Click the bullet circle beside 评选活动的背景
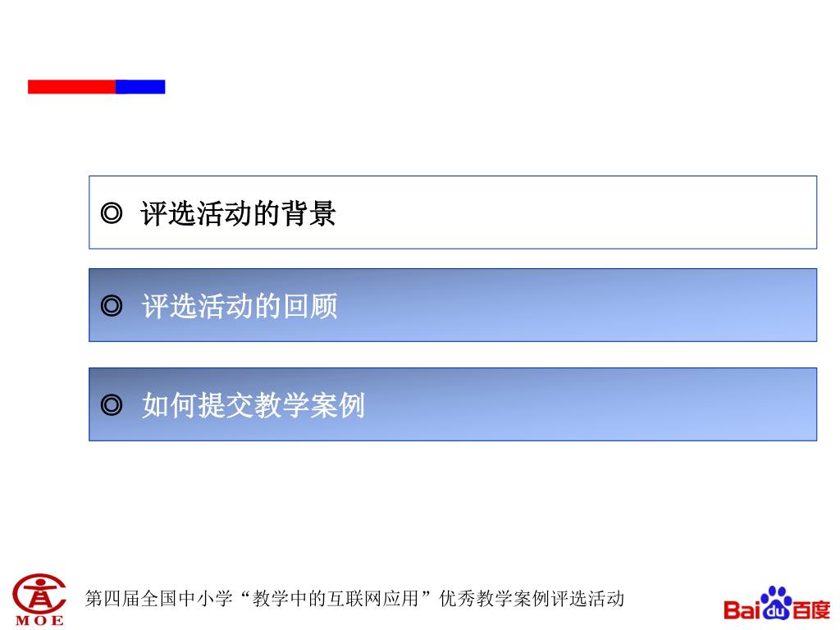The height and width of the screenshot is (630, 840). [112, 214]
